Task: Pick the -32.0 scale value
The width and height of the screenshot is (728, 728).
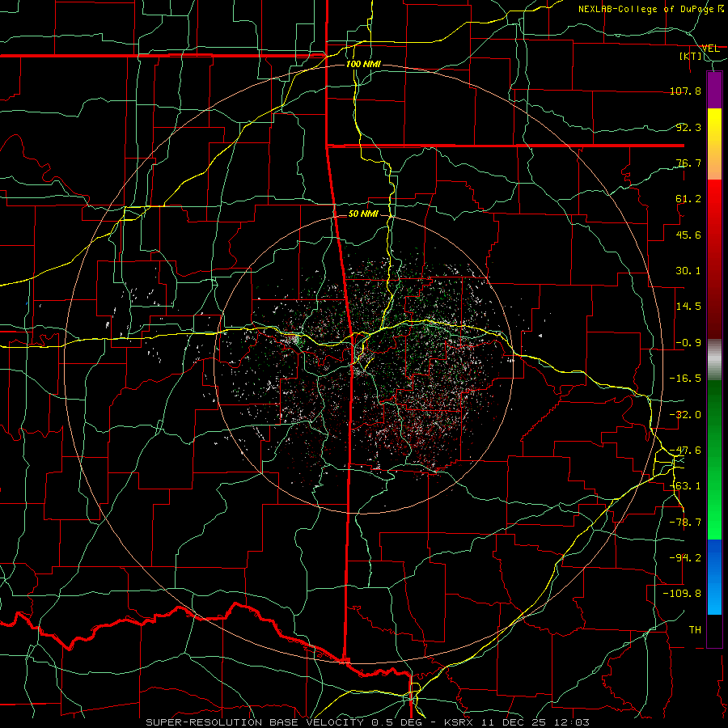Action: point(685,415)
